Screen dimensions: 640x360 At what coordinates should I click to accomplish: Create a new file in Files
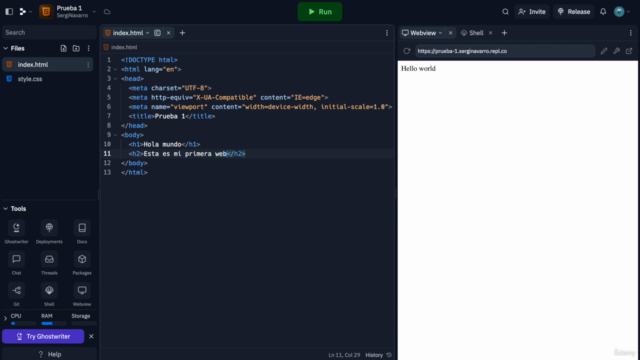pos(63,48)
